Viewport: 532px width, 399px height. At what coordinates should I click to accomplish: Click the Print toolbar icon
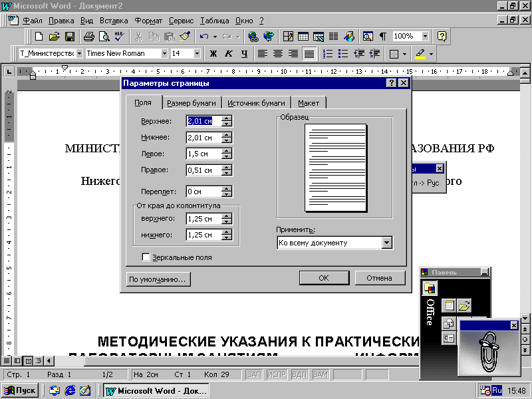pos(89,37)
